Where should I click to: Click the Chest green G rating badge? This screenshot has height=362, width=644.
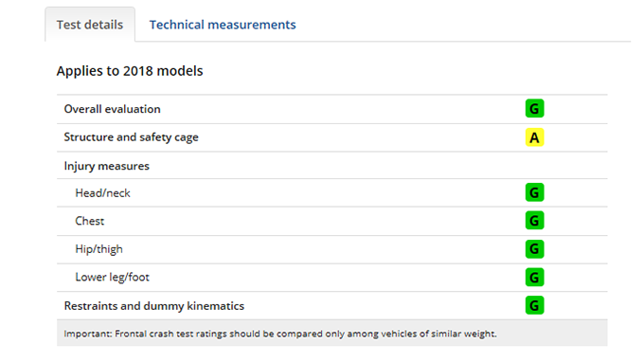(x=534, y=221)
